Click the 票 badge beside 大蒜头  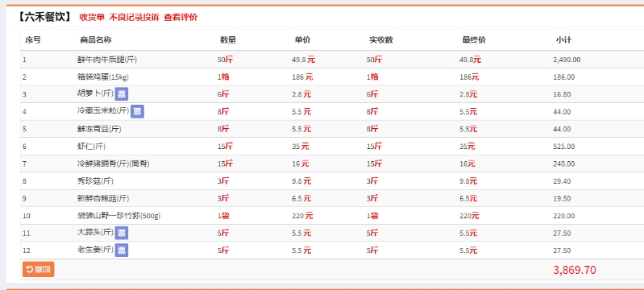tap(121, 233)
